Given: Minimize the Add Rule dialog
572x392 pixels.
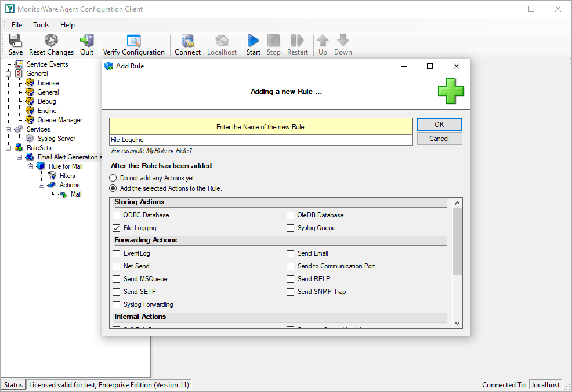Looking at the screenshot, I should 403,66.
